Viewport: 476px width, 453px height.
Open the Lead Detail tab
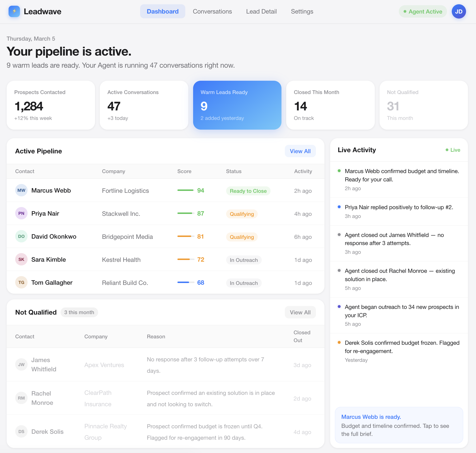click(261, 11)
